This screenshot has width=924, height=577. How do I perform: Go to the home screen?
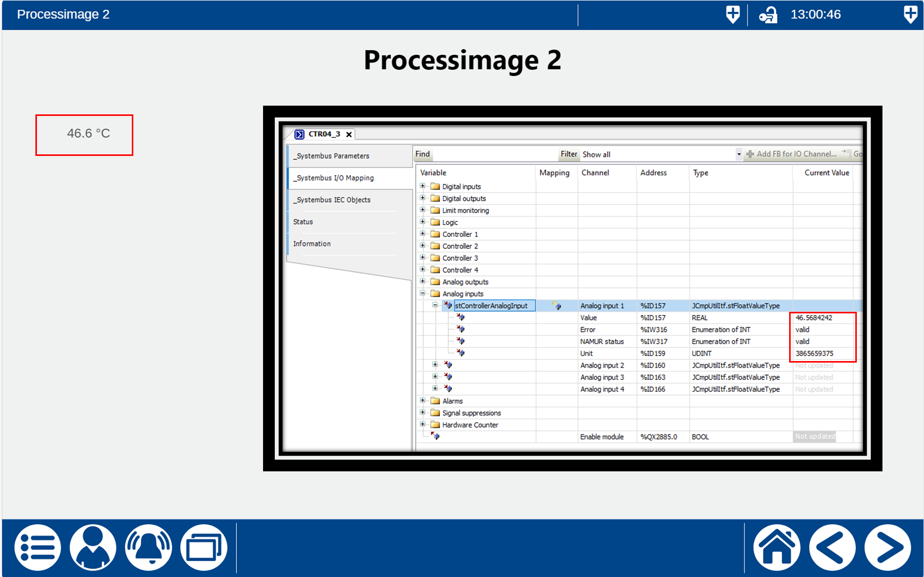click(x=776, y=547)
